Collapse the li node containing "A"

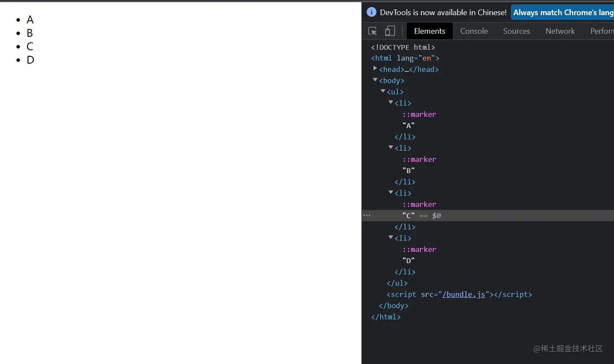pos(391,102)
